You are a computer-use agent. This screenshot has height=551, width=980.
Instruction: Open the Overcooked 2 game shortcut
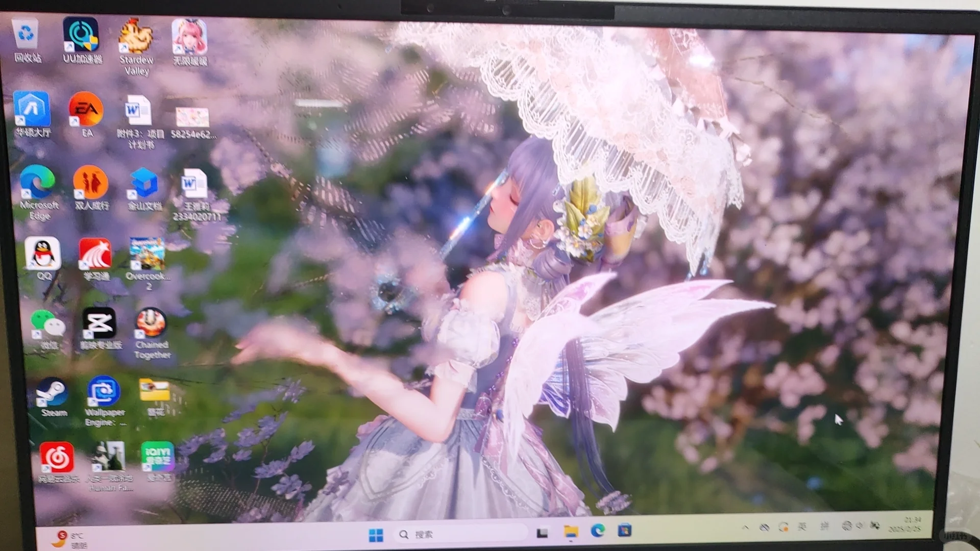148,264
